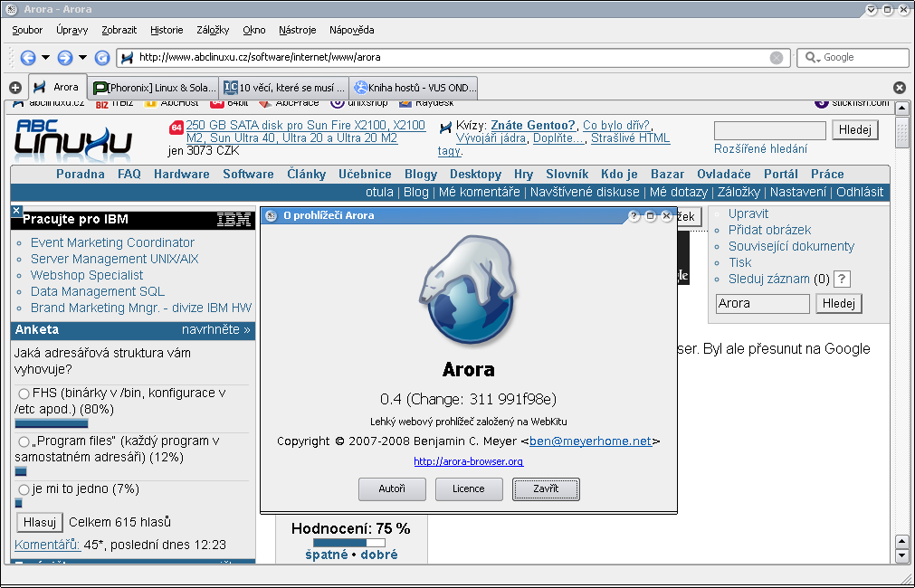Viewport: 915px width, 588px height.
Task: Click the URL address field
Action: pyautogui.click(x=453, y=57)
